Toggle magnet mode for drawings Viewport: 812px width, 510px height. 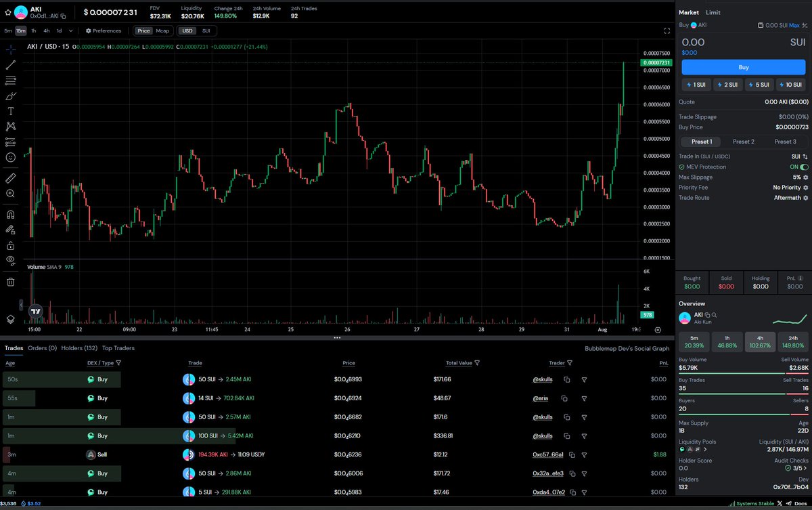click(x=10, y=214)
